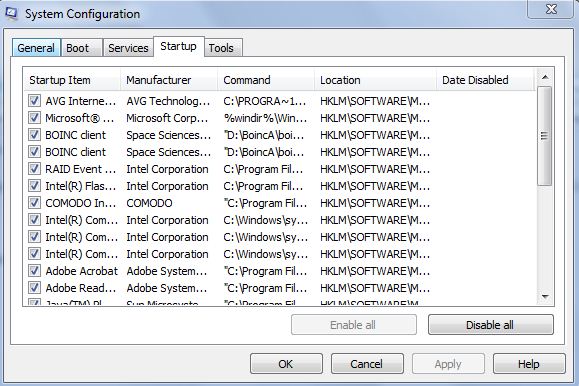Open Help for System Configuration
The image size is (579, 386).
click(x=529, y=364)
